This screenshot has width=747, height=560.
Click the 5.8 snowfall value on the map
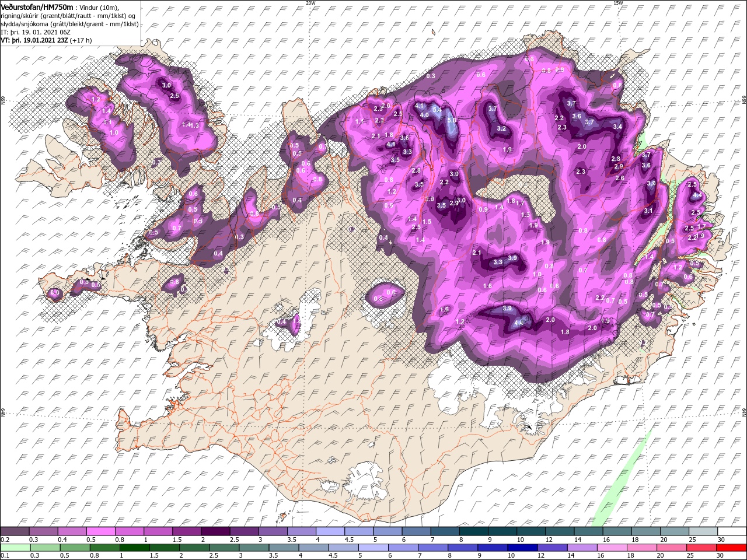pos(451,120)
